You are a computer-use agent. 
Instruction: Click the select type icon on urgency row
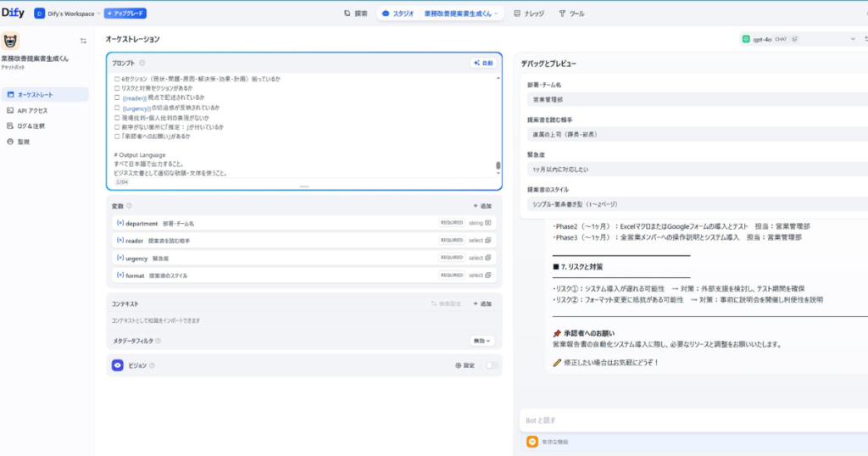coord(488,258)
